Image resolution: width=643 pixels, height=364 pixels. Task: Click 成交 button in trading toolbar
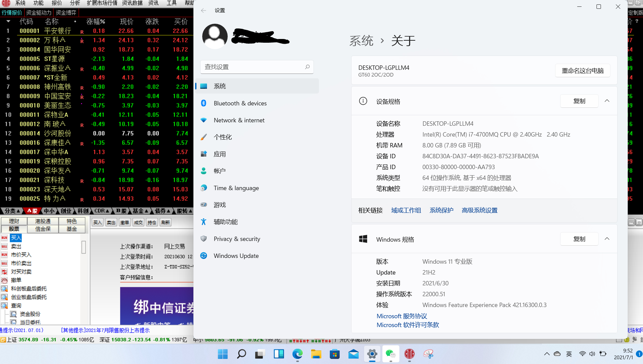click(x=138, y=222)
